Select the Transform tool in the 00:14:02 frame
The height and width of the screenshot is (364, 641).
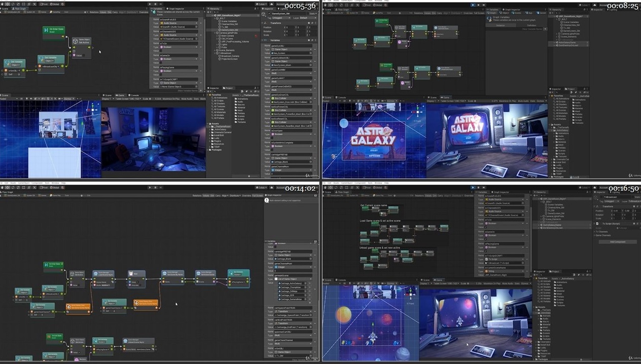coord(28,188)
